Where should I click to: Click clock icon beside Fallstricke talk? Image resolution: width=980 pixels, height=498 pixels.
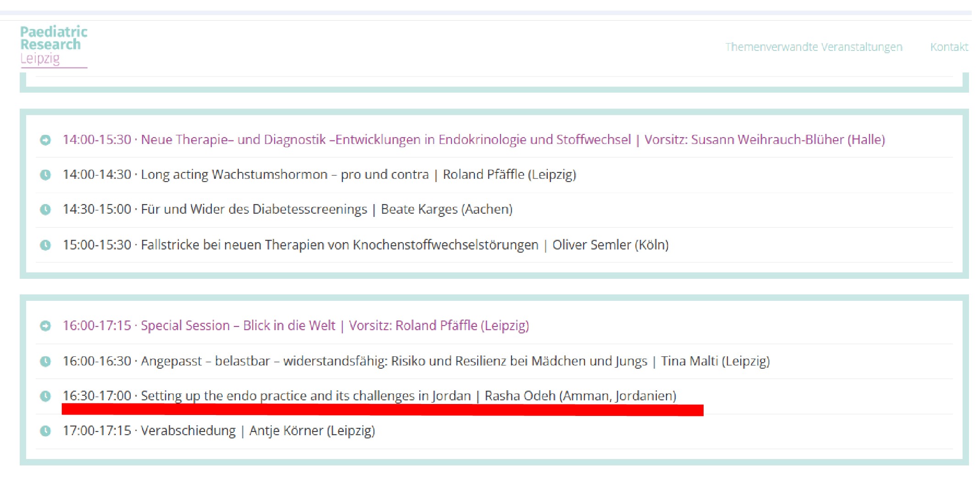(x=45, y=245)
